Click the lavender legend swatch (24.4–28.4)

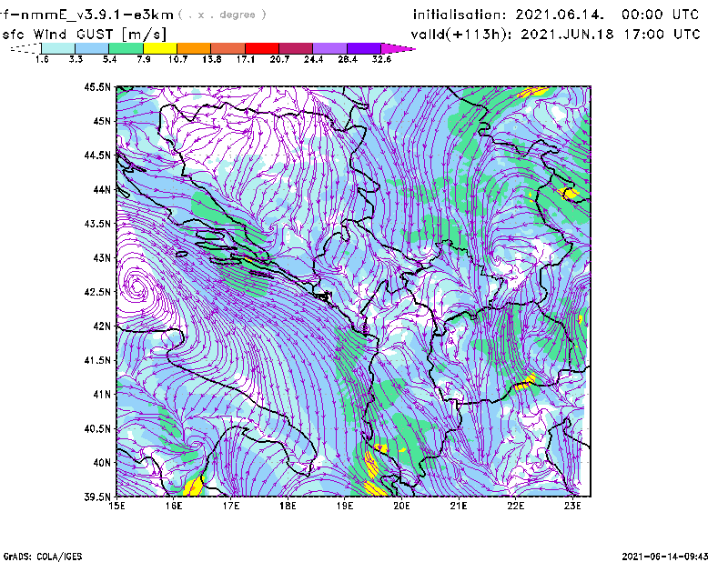[x=329, y=48]
